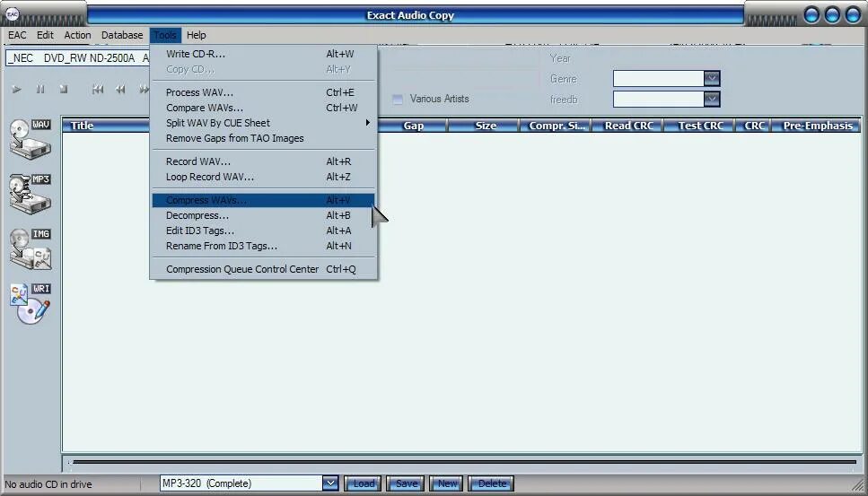
Task: Click the Stop playback control
Action: (x=64, y=89)
